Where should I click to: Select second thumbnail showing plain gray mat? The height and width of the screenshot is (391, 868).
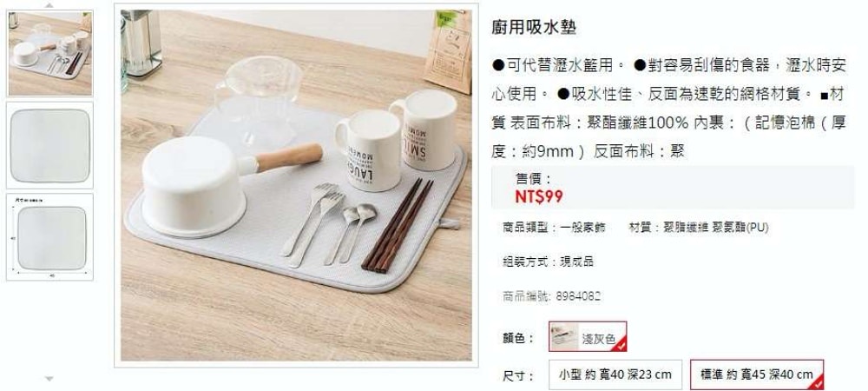coord(49,145)
